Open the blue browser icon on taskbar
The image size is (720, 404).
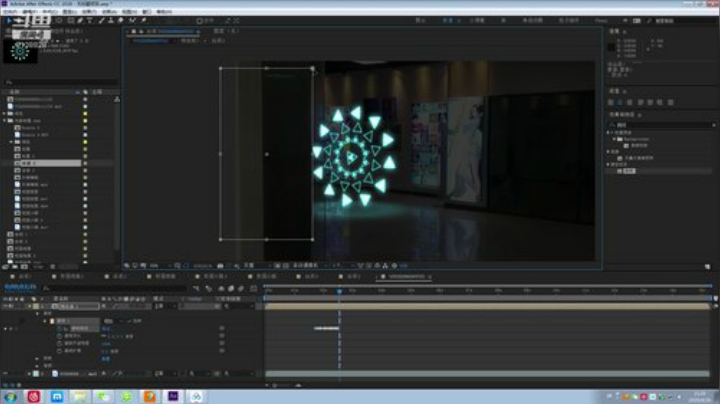coord(57,396)
